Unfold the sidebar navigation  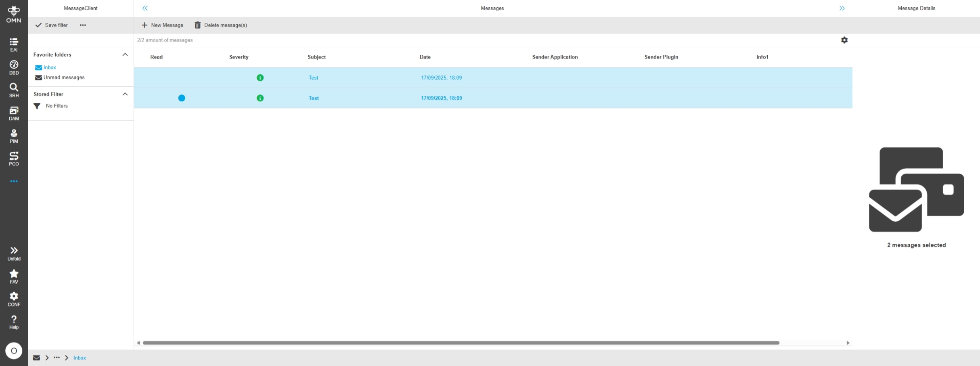(14, 253)
